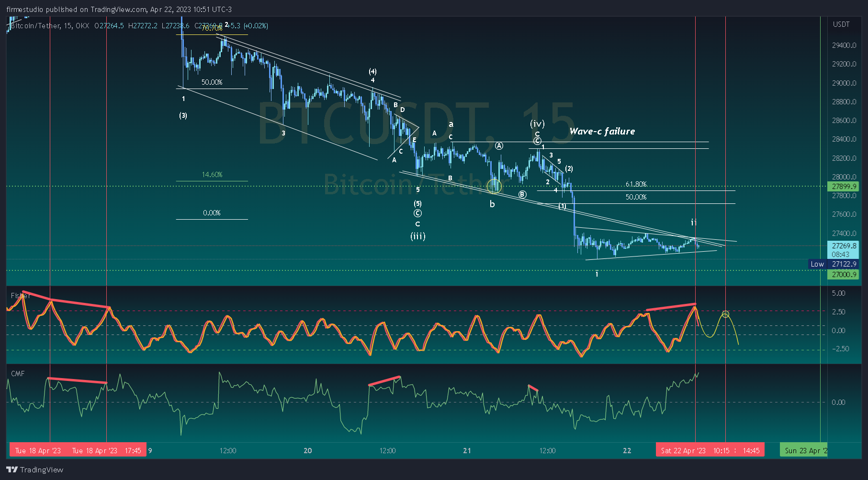Click the 28600.0 price axis label

coord(844,121)
